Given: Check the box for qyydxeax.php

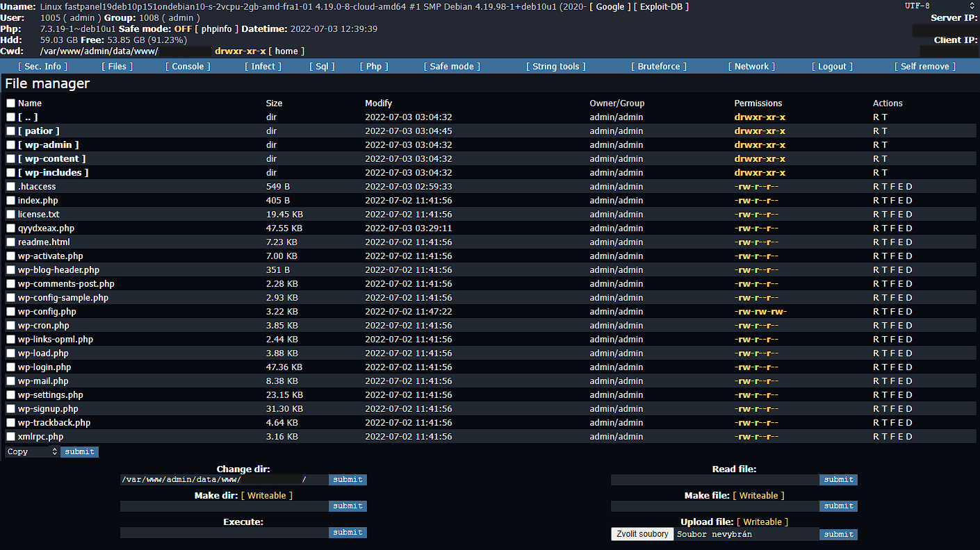Looking at the screenshot, I should [10, 228].
